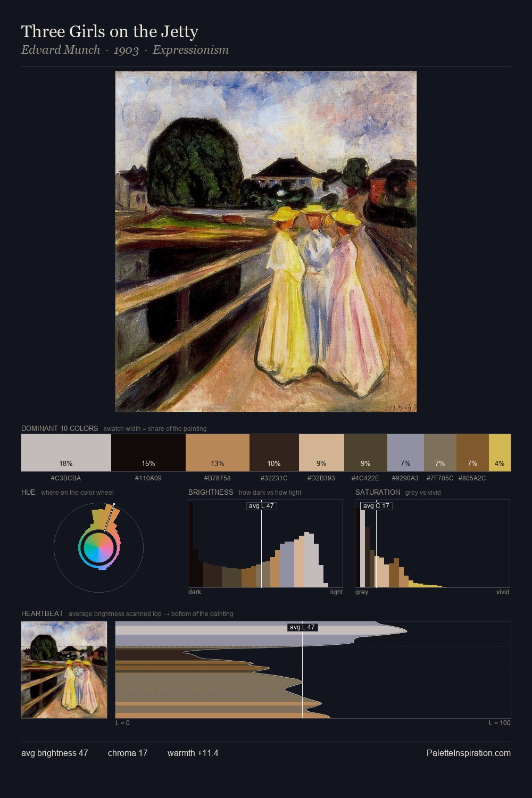Select the #D2B393 beige swatch
Screen dimensions: 532x798
(x=321, y=453)
